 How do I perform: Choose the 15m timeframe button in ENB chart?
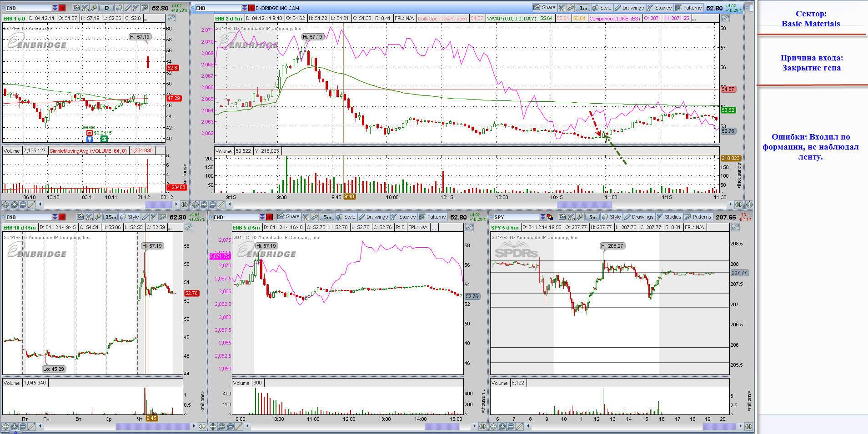110,217
